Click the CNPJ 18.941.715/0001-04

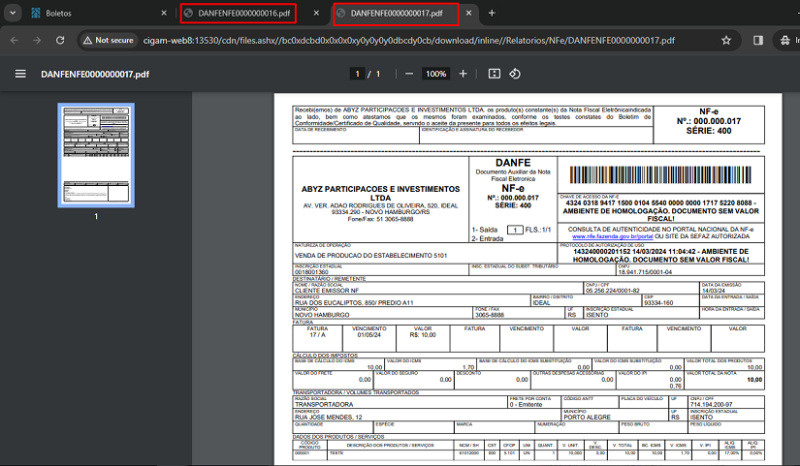(x=645, y=272)
